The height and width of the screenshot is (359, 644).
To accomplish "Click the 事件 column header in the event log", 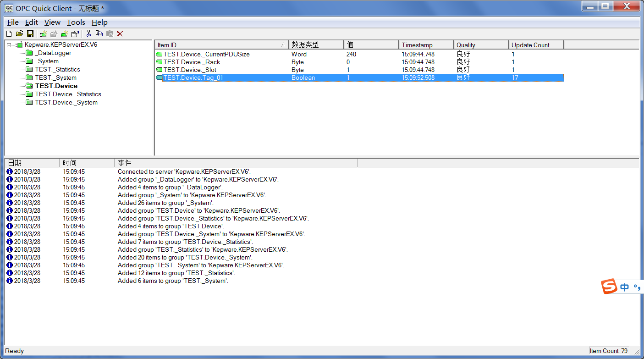I will point(236,163).
